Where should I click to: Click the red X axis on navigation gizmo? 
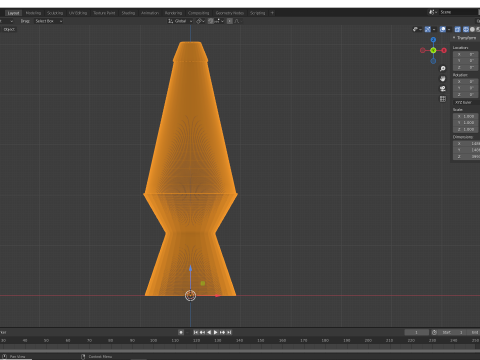[x=444, y=50]
